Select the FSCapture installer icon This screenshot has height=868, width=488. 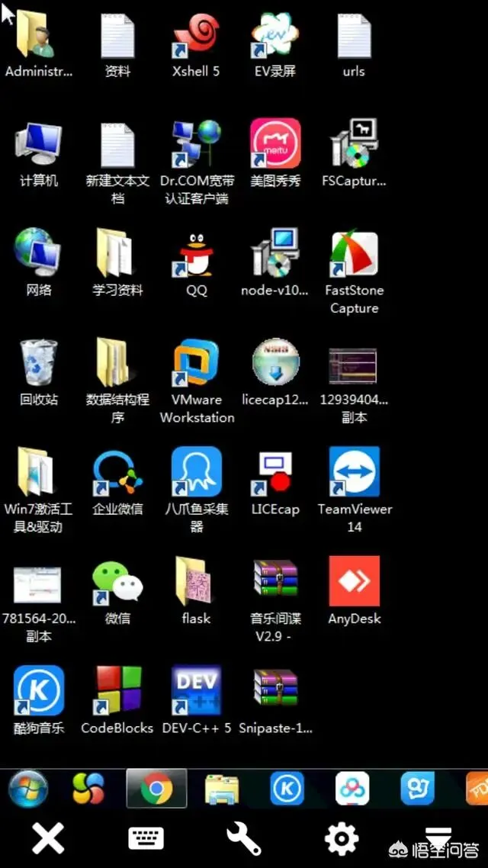click(x=354, y=143)
